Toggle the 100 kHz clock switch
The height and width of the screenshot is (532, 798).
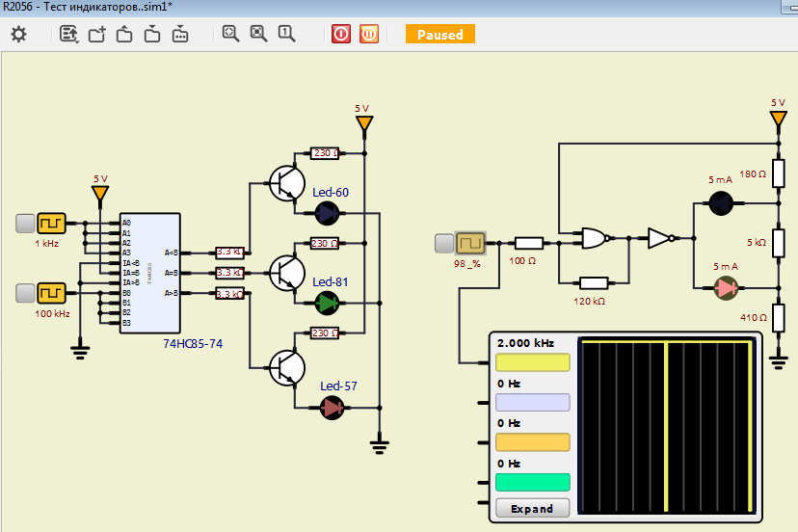click(26, 291)
